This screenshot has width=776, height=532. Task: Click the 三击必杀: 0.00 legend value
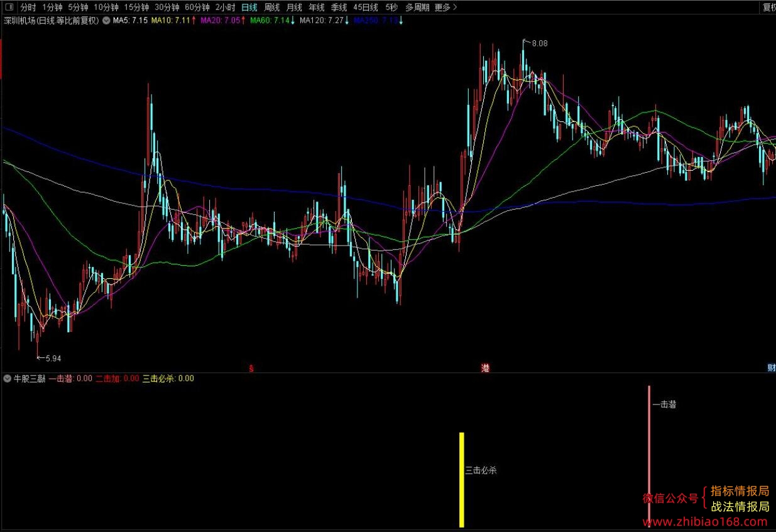tap(168, 379)
